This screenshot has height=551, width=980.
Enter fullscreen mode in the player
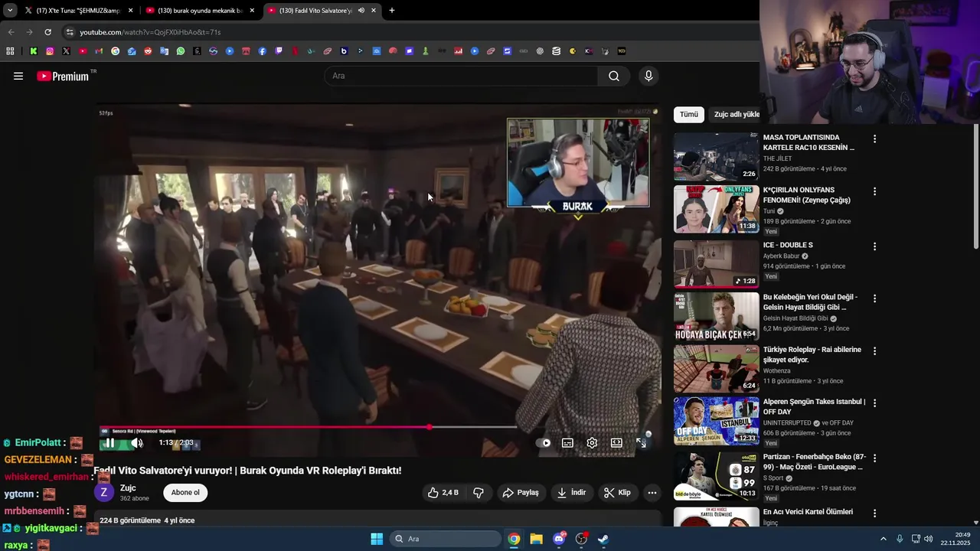[641, 442]
